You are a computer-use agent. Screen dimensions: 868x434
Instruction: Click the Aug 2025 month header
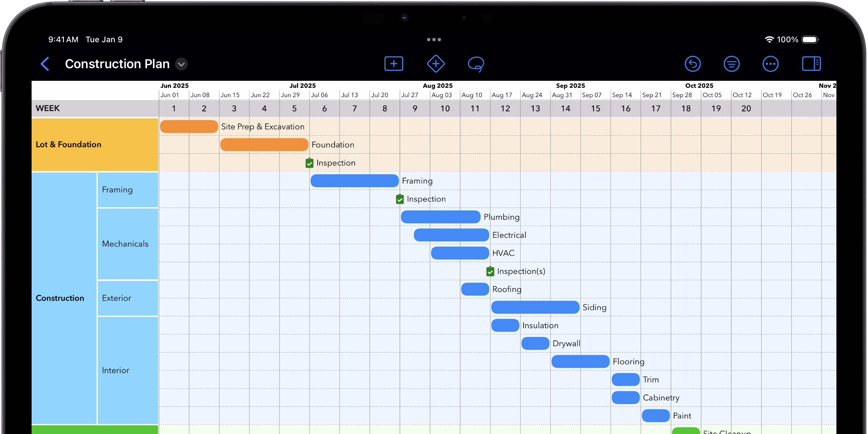438,85
